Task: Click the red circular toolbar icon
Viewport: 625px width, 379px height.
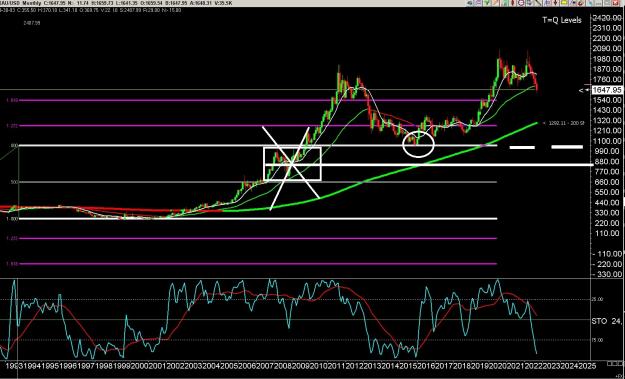Action: (521, 3)
